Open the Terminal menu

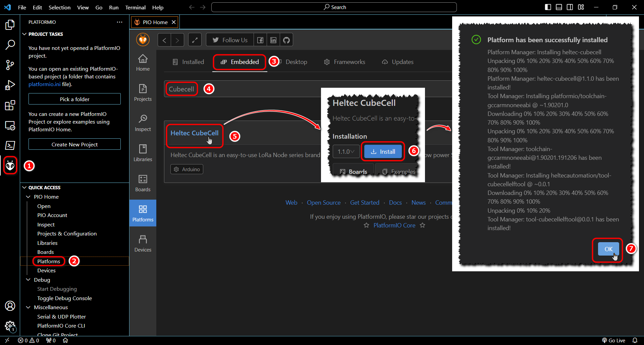coord(135,7)
